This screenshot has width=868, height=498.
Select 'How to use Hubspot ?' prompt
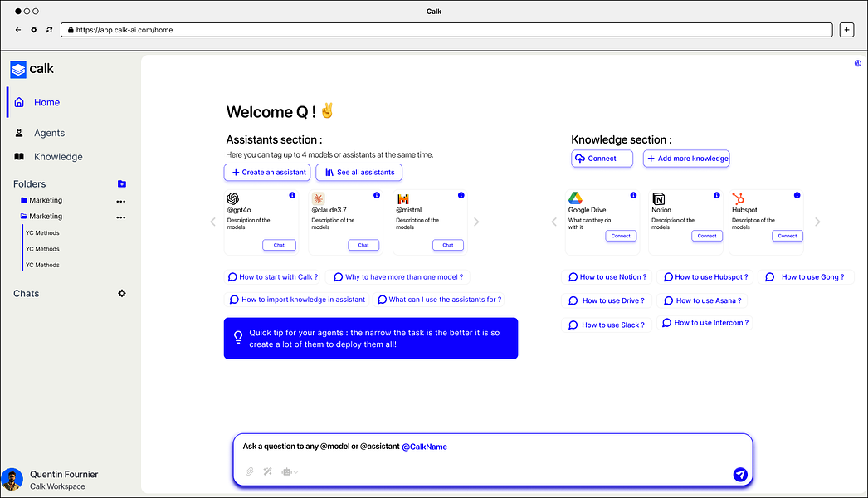(705, 277)
